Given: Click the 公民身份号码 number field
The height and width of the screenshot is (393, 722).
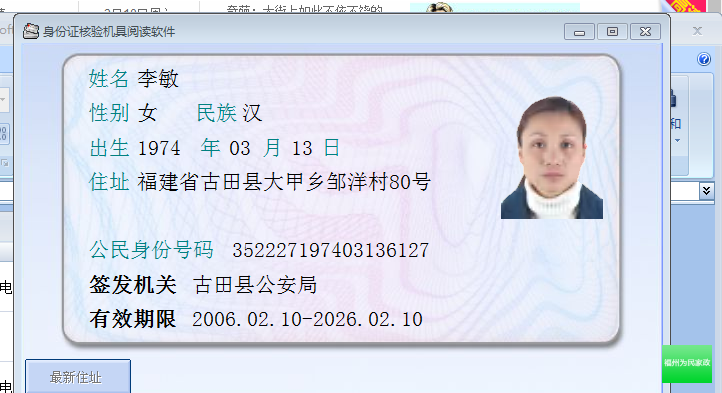Looking at the screenshot, I should (330, 251).
